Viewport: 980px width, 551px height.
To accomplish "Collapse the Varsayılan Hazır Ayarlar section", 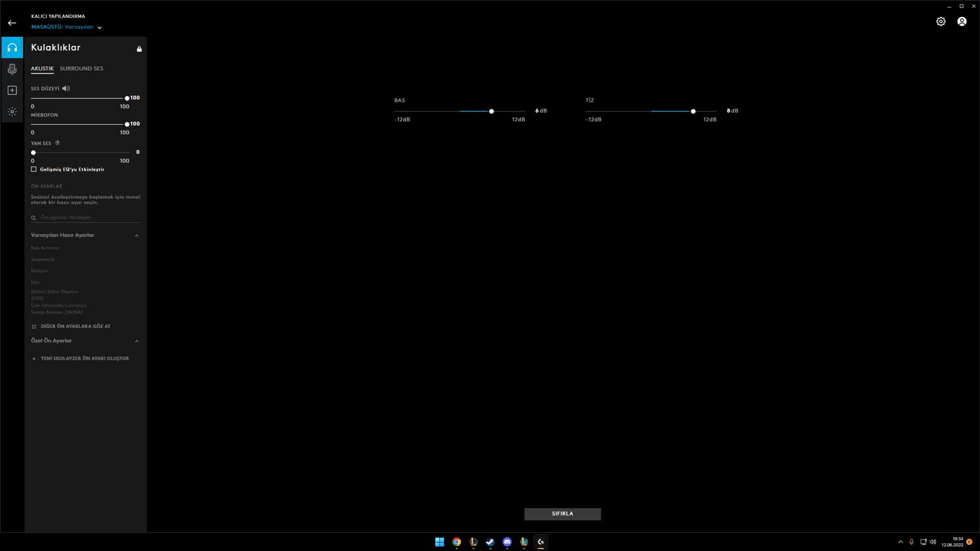I will pyautogui.click(x=136, y=236).
